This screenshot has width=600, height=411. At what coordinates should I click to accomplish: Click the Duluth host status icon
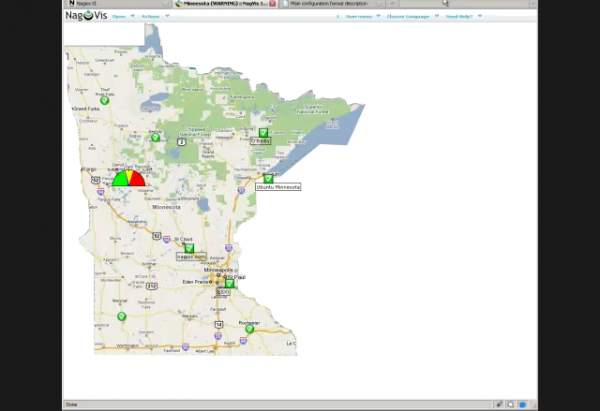(x=263, y=133)
